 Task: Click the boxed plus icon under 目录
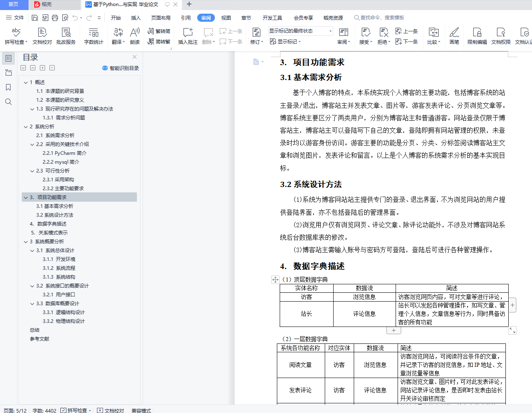pyautogui.click(x=43, y=68)
